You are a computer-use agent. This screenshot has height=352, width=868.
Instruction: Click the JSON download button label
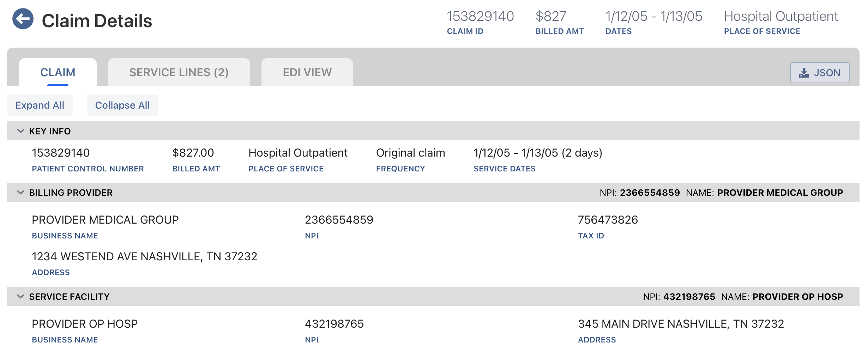827,73
